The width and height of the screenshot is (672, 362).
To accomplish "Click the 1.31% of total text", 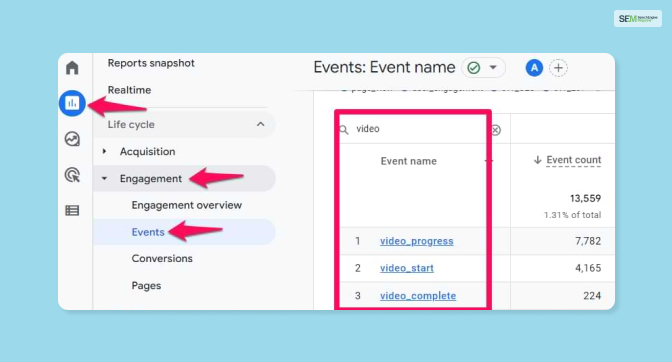I will click(x=573, y=215).
